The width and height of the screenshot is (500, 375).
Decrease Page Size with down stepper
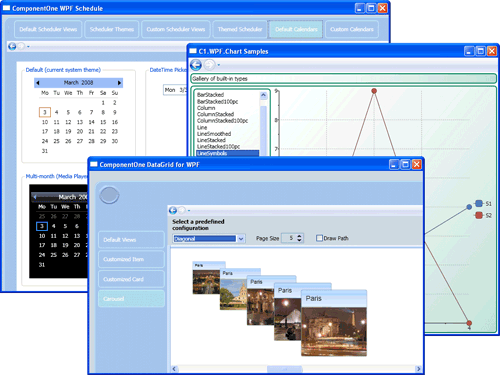(x=299, y=240)
